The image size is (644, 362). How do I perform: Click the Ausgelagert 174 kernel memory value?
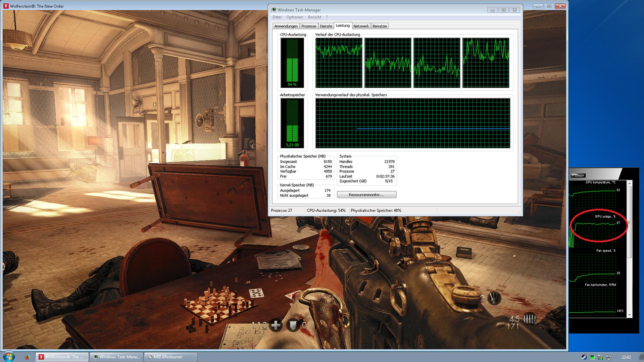pyautogui.click(x=328, y=191)
